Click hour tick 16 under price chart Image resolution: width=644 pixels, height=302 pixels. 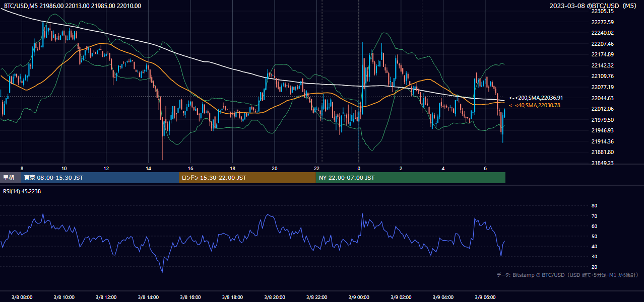pyautogui.click(x=190, y=168)
